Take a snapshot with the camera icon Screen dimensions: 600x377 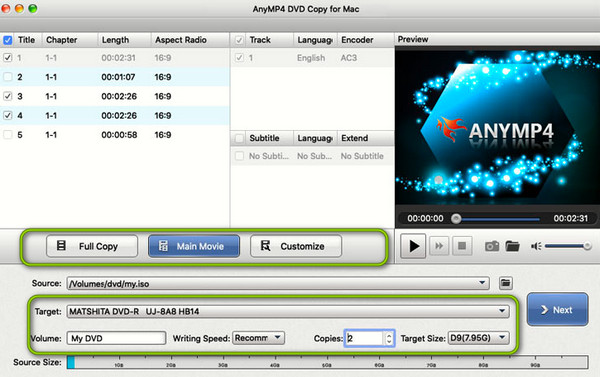[x=492, y=246]
